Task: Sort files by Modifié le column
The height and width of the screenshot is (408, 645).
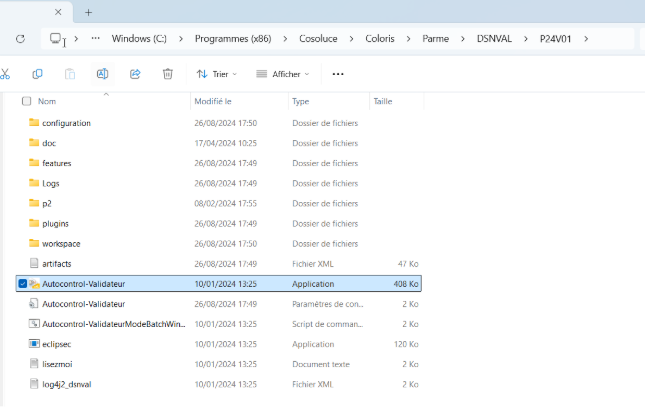Action: 213,101
